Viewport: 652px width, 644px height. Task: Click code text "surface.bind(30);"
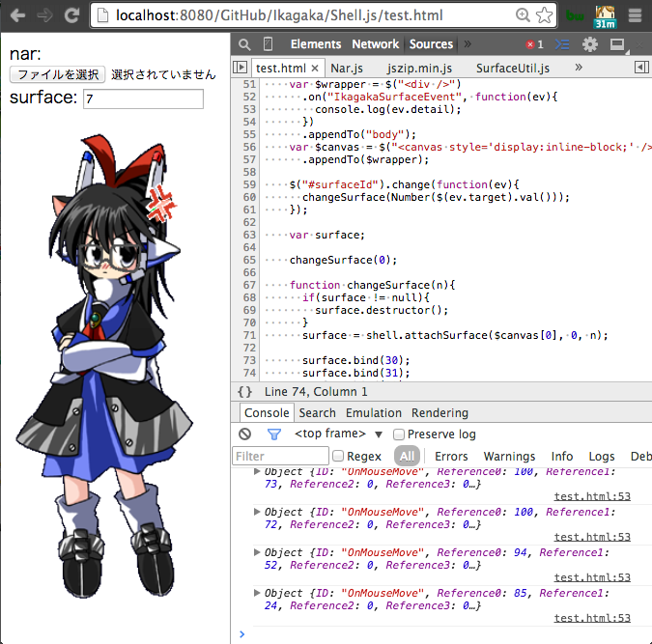(x=355, y=360)
